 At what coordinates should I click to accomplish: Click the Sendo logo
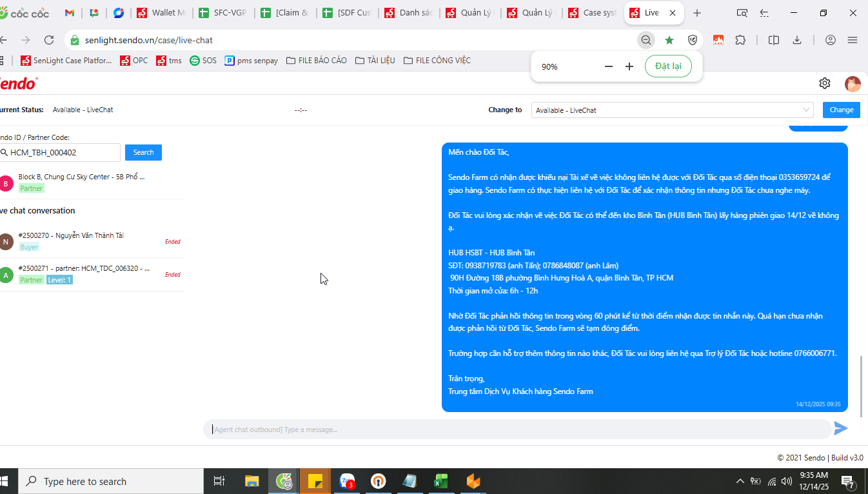(x=18, y=83)
